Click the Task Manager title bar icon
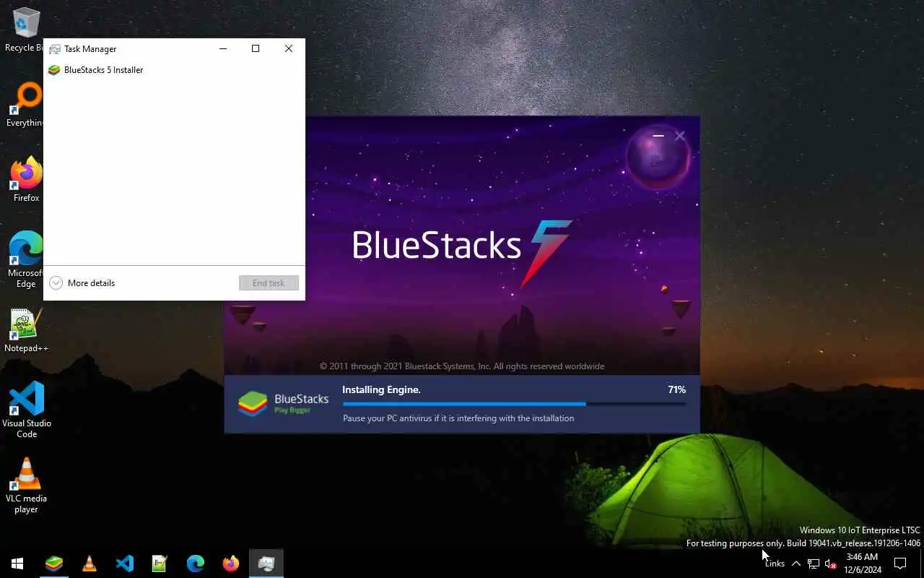Image resolution: width=924 pixels, height=578 pixels. 54,49
